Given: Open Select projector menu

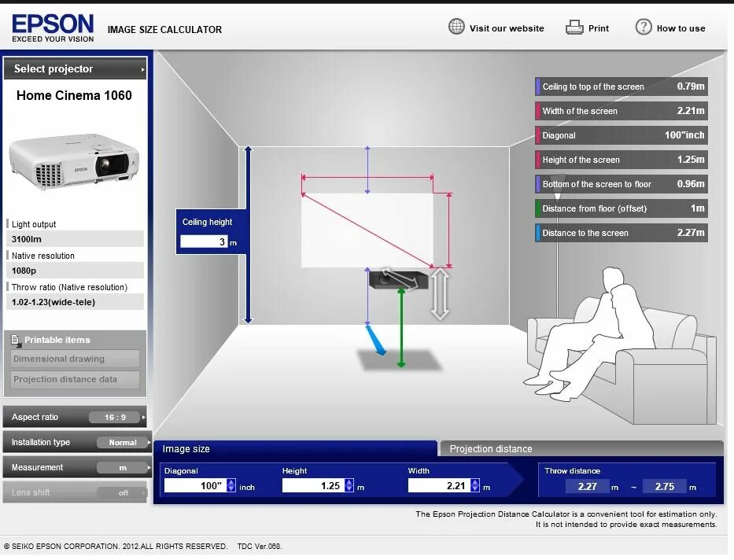Looking at the screenshot, I should 76,68.
